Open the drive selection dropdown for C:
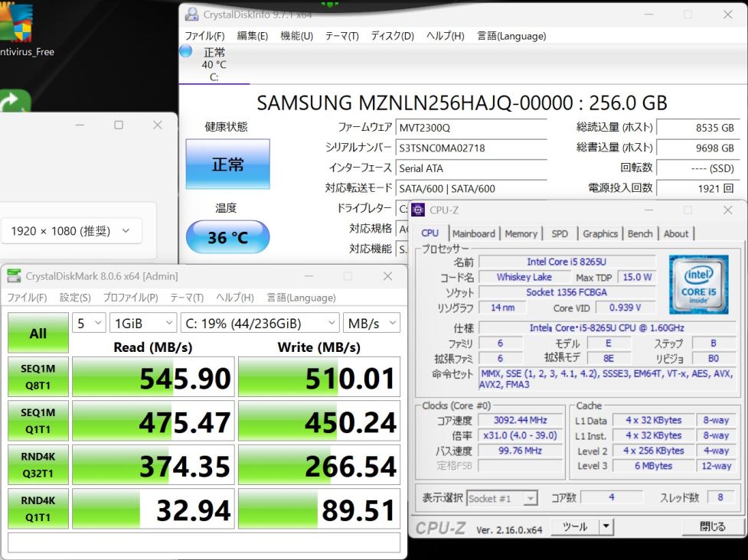The height and width of the screenshot is (560, 748). tap(260, 324)
